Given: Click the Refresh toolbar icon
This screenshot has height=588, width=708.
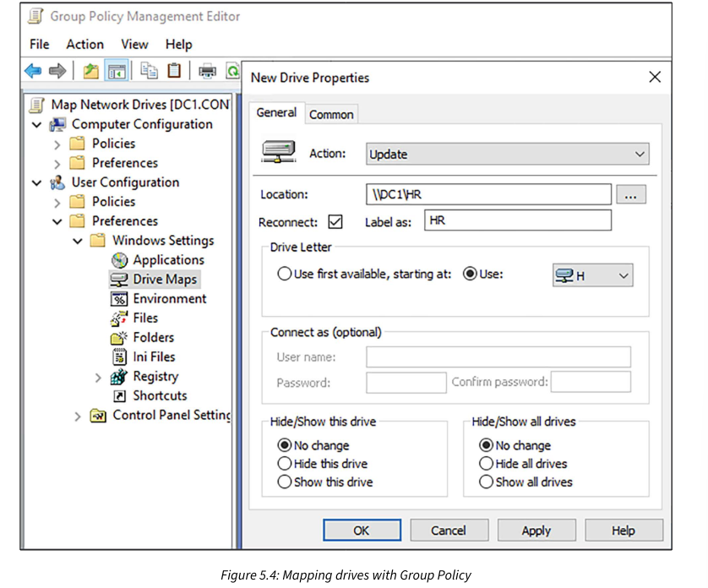Looking at the screenshot, I should [232, 71].
